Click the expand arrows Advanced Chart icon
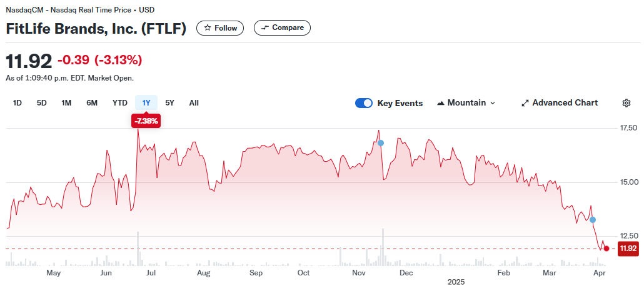The image size is (644, 286). click(525, 103)
